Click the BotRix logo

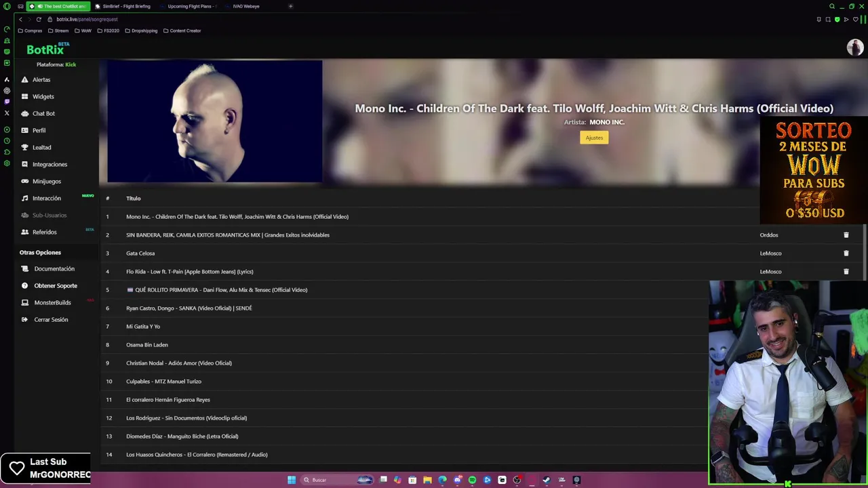pyautogui.click(x=47, y=49)
